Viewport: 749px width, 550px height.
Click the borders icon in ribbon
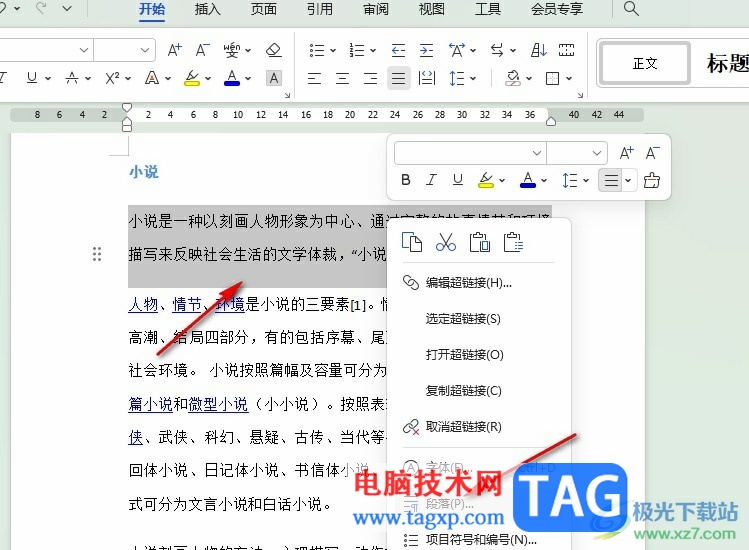tap(553, 78)
